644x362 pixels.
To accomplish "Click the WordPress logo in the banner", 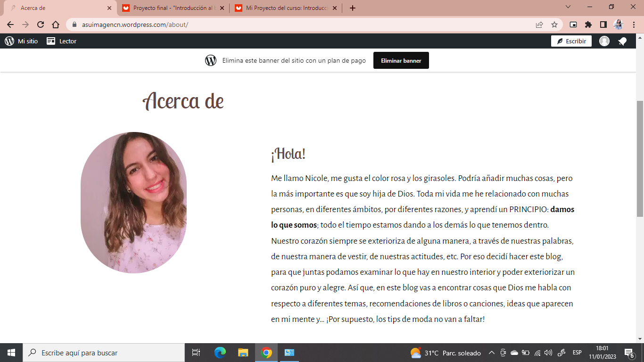I will point(211,60).
